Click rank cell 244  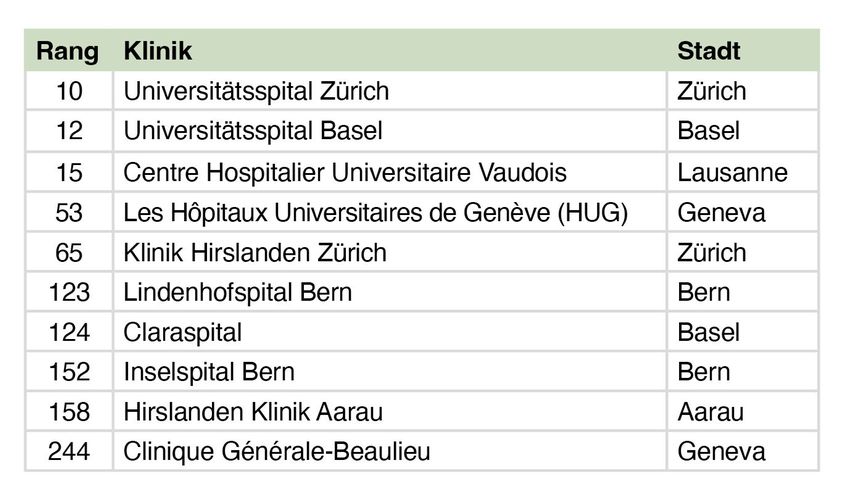(x=69, y=452)
